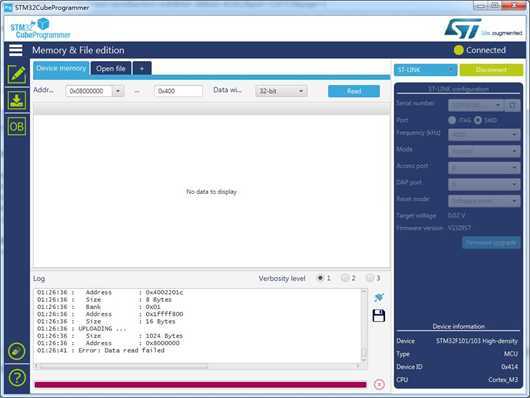The image size is (530, 398).
Task: Select the JTAG port radio button
Action: point(452,120)
